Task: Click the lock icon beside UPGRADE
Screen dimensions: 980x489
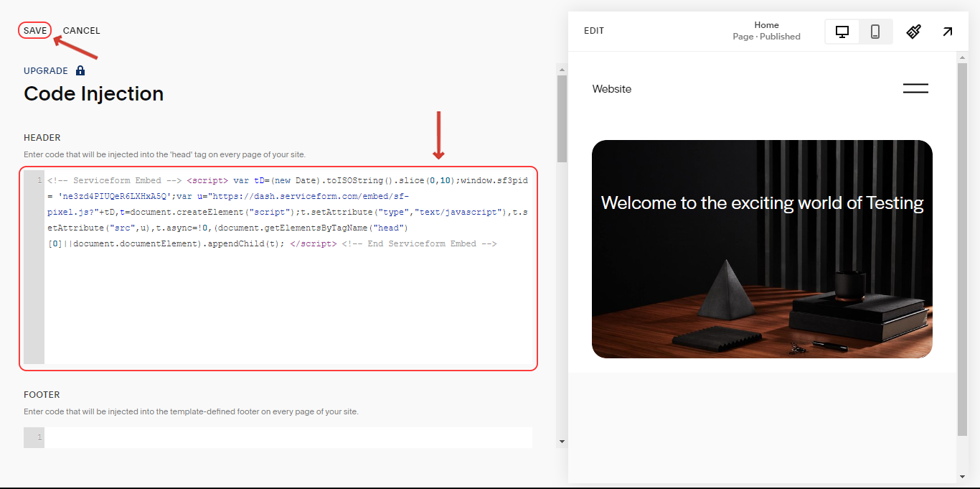Action: (x=80, y=70)
